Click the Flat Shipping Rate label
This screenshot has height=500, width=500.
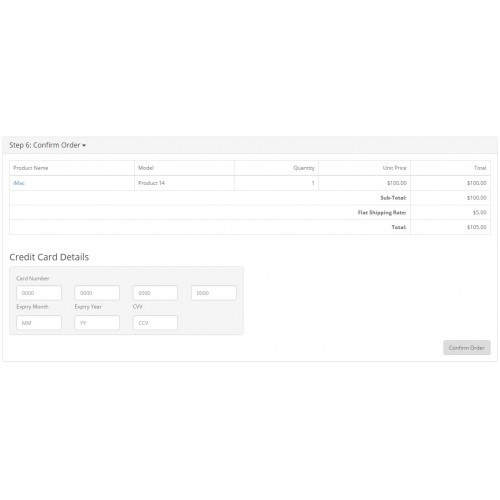[382, 213]
